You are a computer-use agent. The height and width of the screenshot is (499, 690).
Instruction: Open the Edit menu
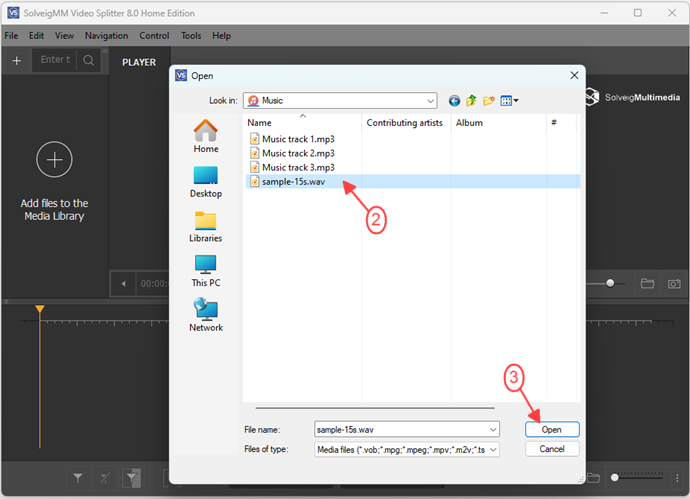(x=37, y=36)
